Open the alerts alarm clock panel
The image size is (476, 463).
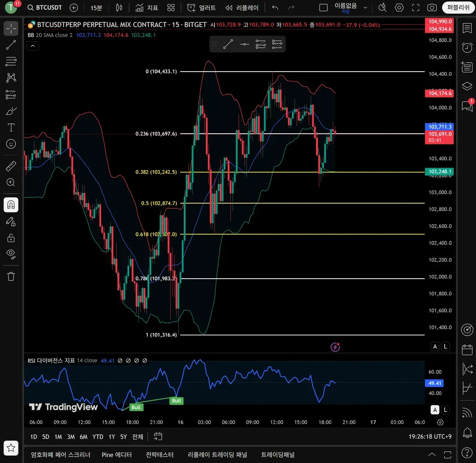click(x=467, y=48)
